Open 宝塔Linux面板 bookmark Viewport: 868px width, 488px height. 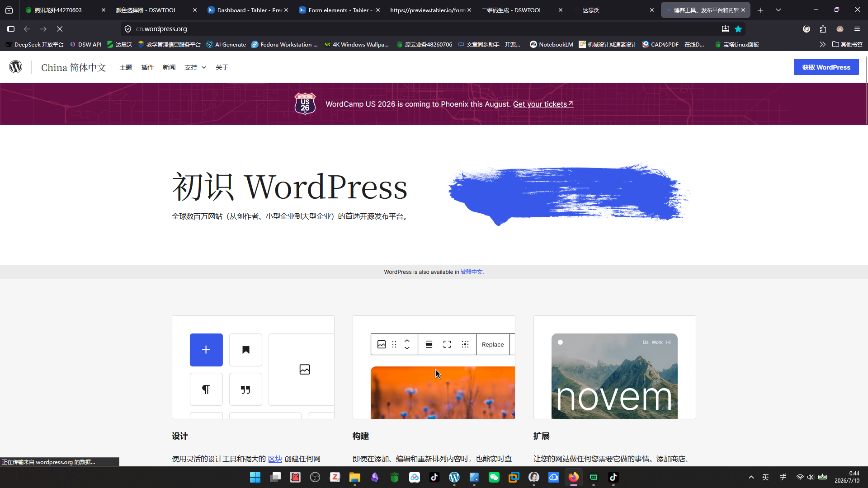pyautogui.click(x=737, y=44)
